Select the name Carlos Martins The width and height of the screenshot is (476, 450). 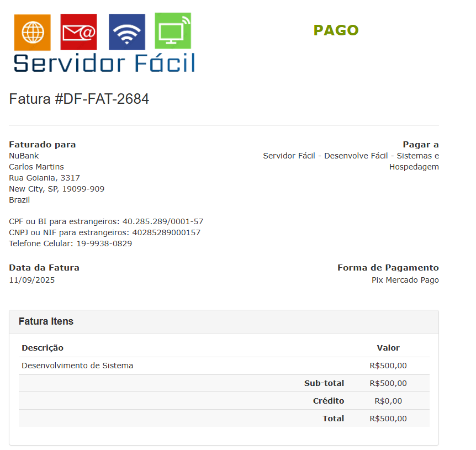(x=36, y=167)
